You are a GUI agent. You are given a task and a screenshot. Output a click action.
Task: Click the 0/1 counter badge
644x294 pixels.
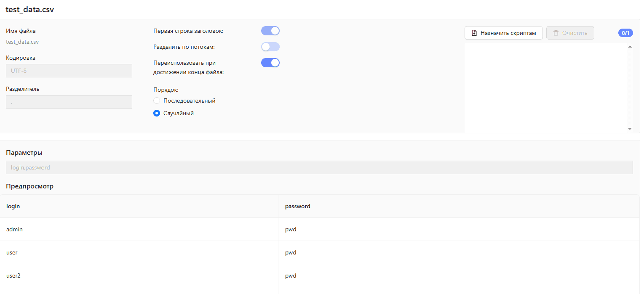pos(625,33)
